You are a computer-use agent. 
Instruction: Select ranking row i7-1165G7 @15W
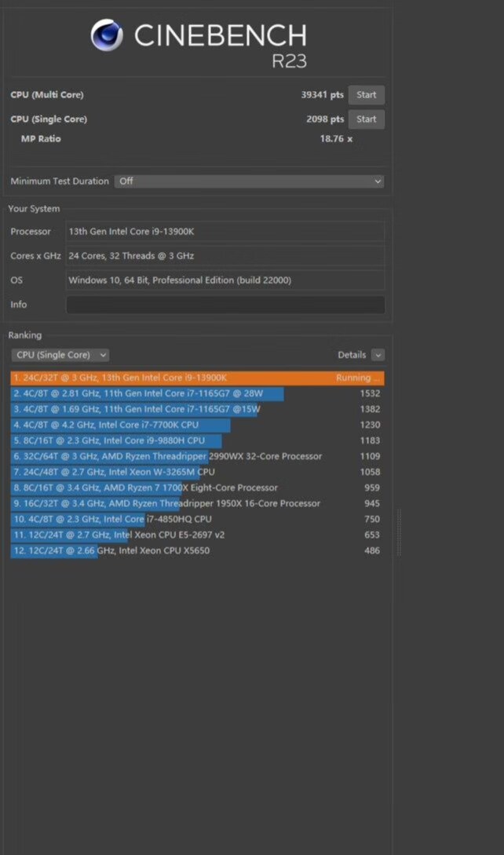(198, 410)
